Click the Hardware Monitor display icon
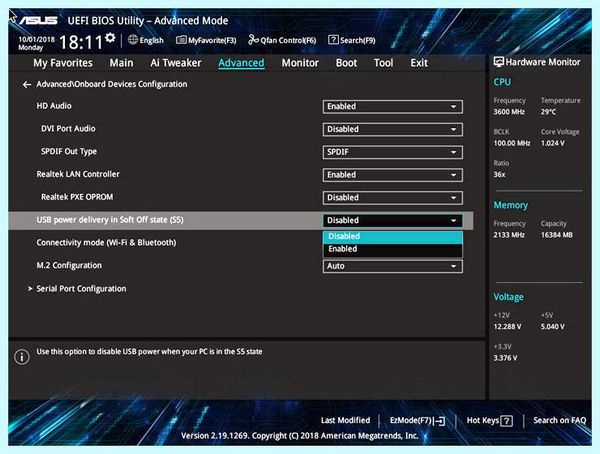 click(499, 62)
